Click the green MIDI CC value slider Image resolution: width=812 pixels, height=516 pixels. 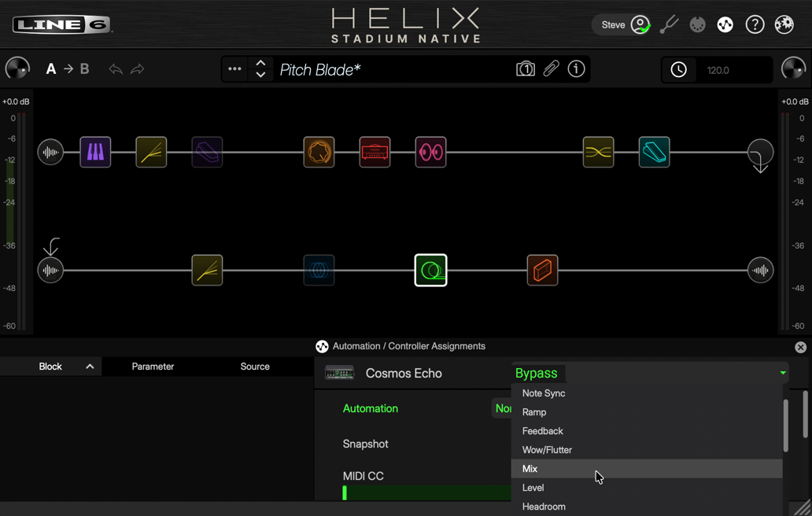point(426,492)
